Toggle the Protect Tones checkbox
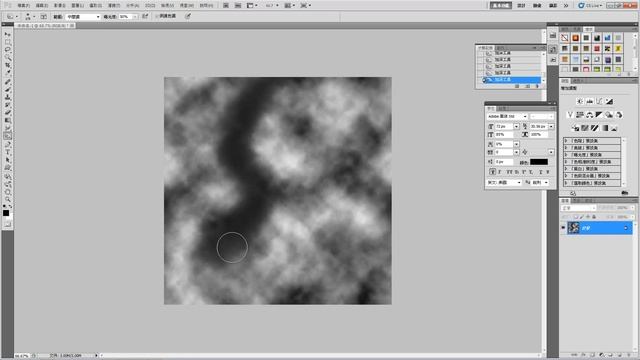The width and height of the screenshot is (640, 360). 156,16
